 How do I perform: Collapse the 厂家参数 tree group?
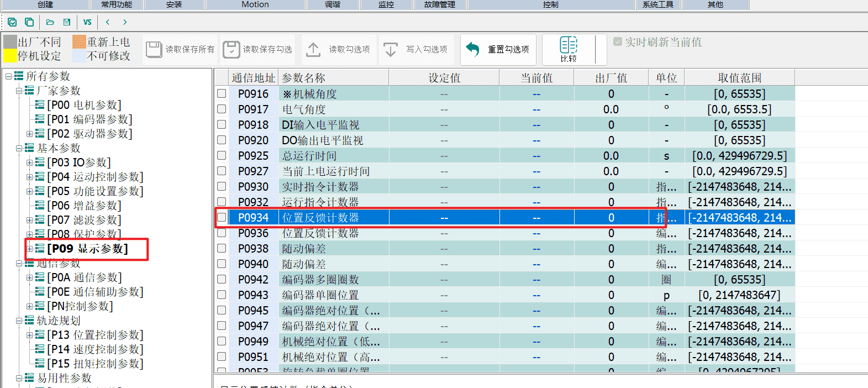click(19, 91)
